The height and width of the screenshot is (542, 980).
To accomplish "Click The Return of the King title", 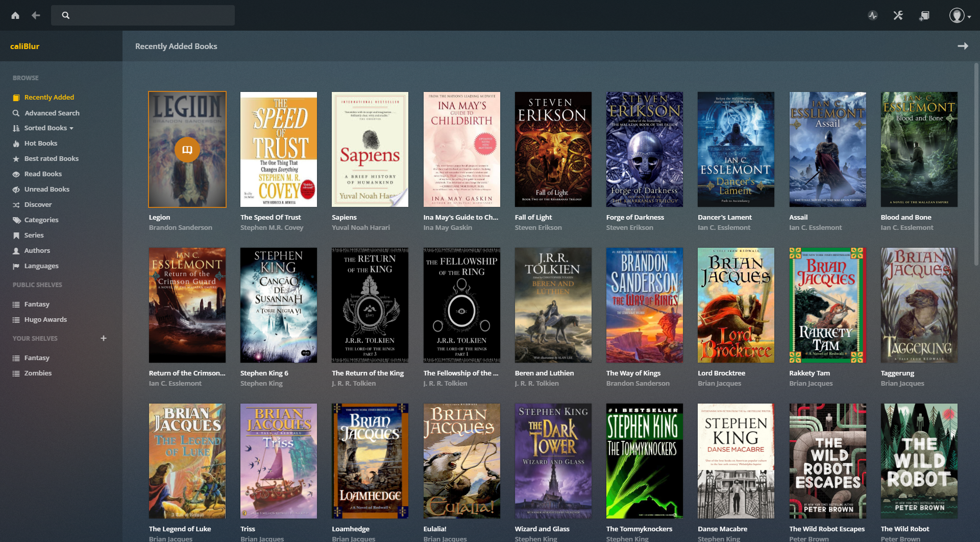I will tap(367, 373).
